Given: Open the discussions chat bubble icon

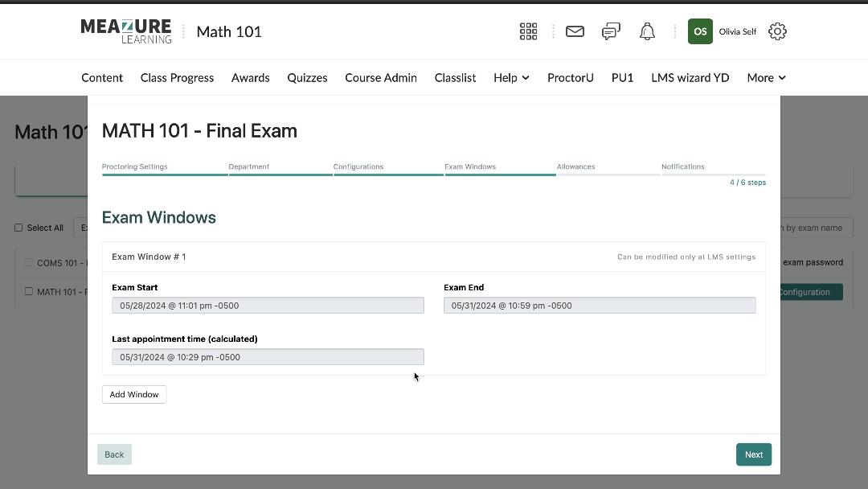Looking at the screenshot, I should pyautogui.click(x=611, y=31).
